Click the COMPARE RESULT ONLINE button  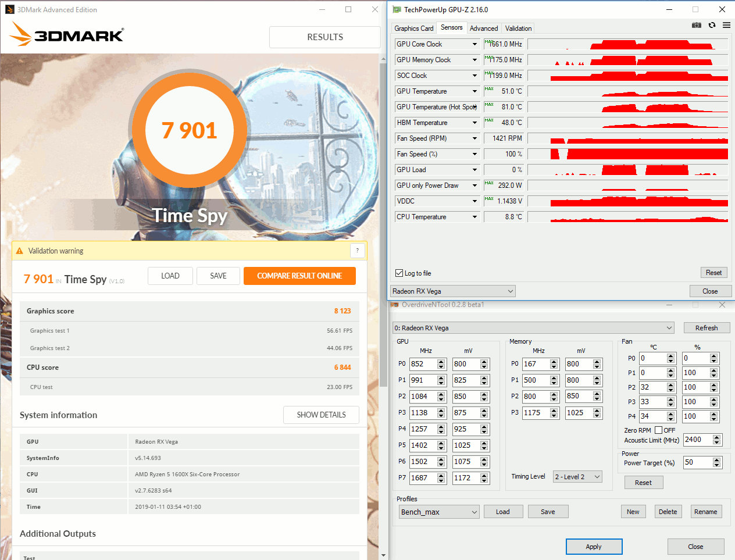(299, 276)
